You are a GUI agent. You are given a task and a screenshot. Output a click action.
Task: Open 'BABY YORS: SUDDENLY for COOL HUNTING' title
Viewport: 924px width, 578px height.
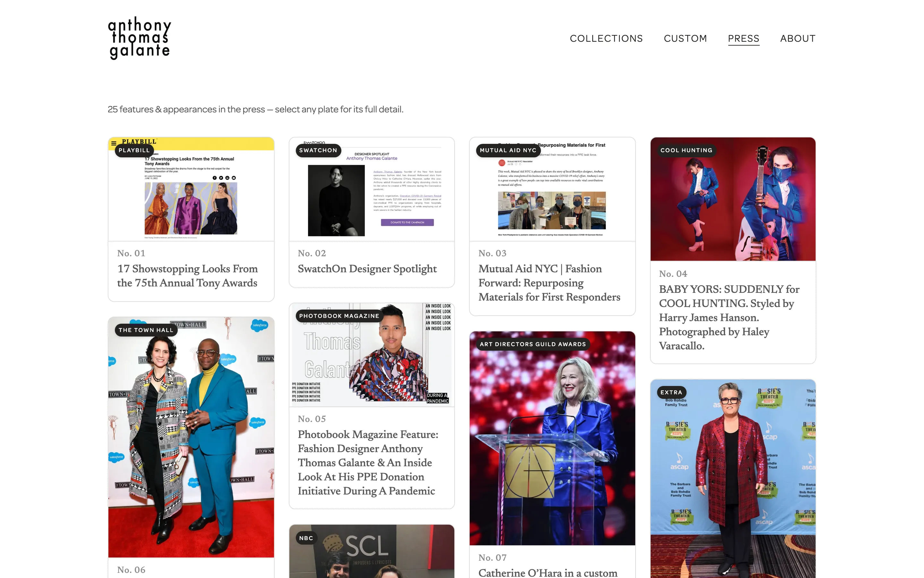729,317
